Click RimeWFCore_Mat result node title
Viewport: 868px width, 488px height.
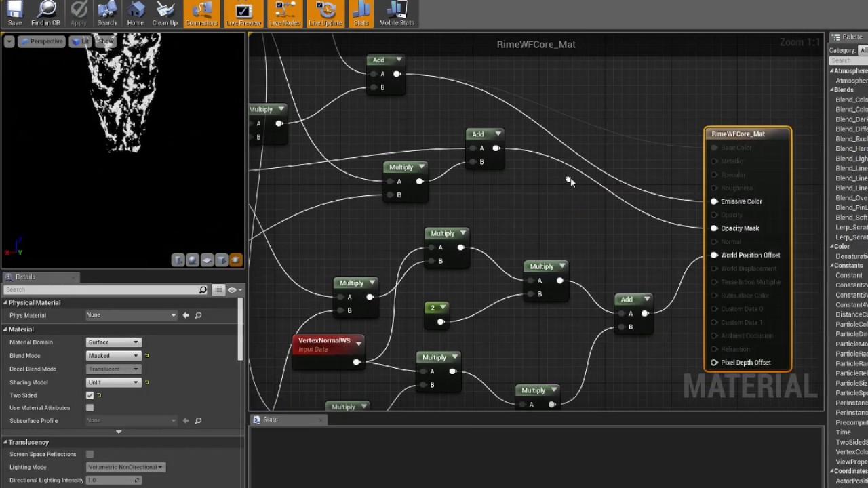[738, 134]
